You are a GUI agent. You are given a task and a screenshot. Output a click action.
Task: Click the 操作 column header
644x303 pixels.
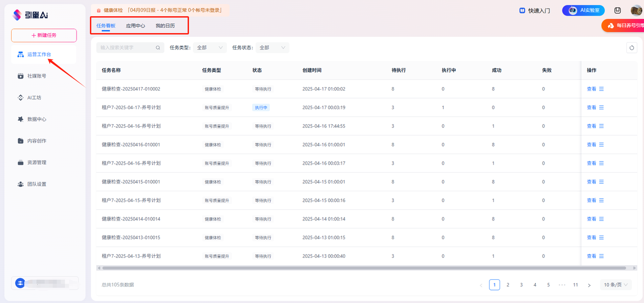pos(592,70)
